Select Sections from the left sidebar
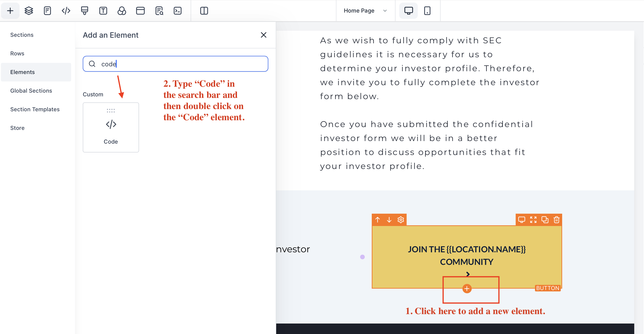644x334 pixels. click(x=22, y=34)
